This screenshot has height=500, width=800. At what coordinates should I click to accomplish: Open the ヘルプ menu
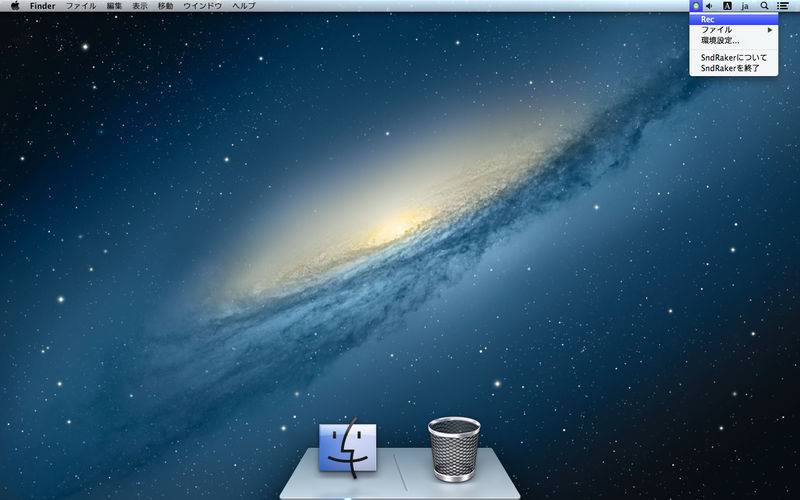[243, 6]
